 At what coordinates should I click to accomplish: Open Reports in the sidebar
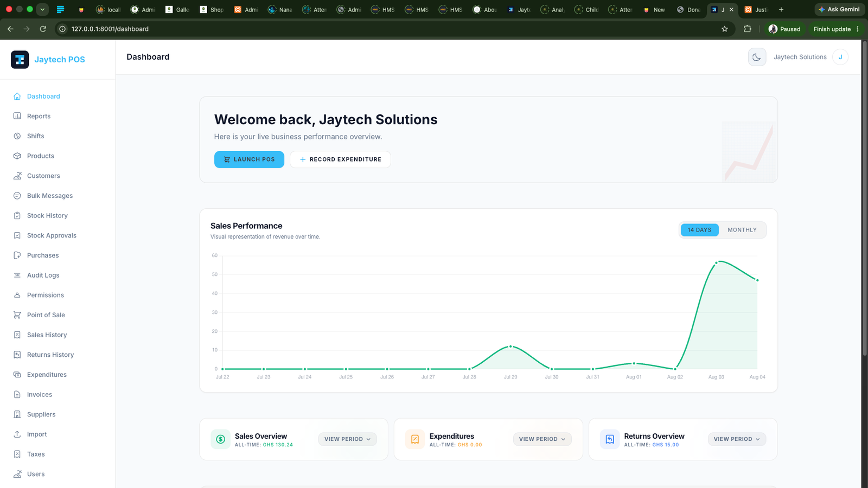39,116
